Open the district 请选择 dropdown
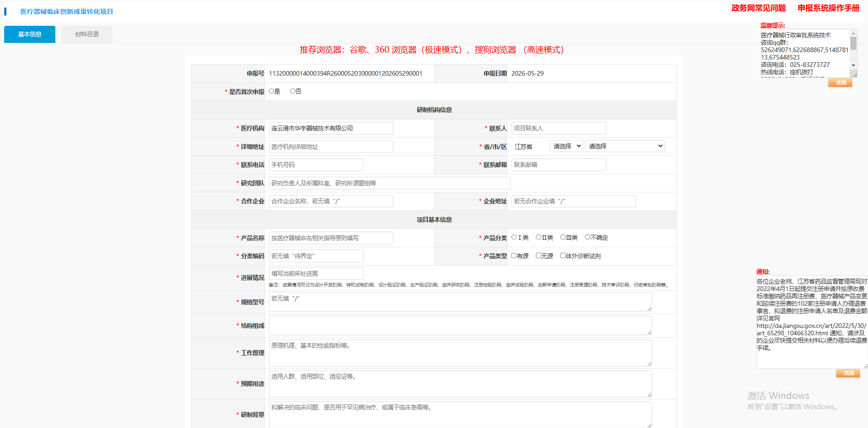 (x=625, y=146)
